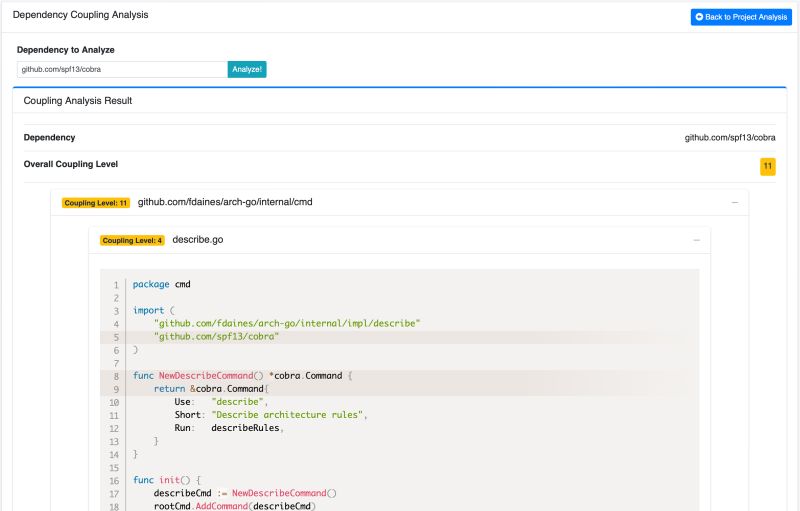Click the Coupling Analysis Result heading
This screenshot has width=800, height=511.
pos(78,100)
